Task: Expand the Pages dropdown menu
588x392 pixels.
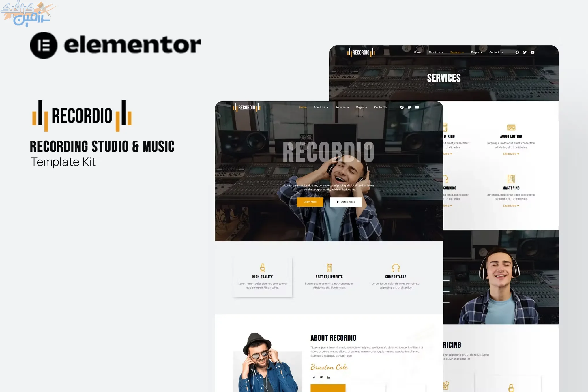Action: tap(360, 107)
